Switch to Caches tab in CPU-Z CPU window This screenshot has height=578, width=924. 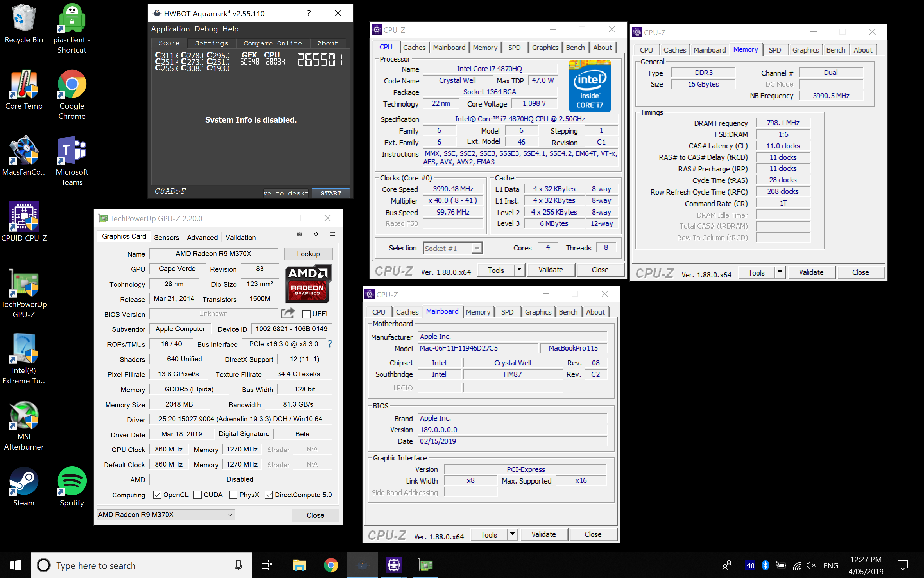tap(414, 48)
